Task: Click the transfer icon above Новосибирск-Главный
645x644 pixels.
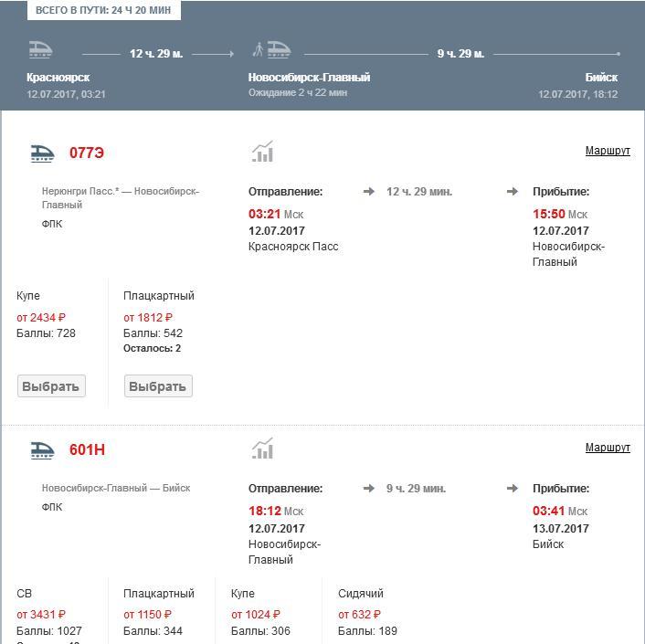Action: (271, 49)
